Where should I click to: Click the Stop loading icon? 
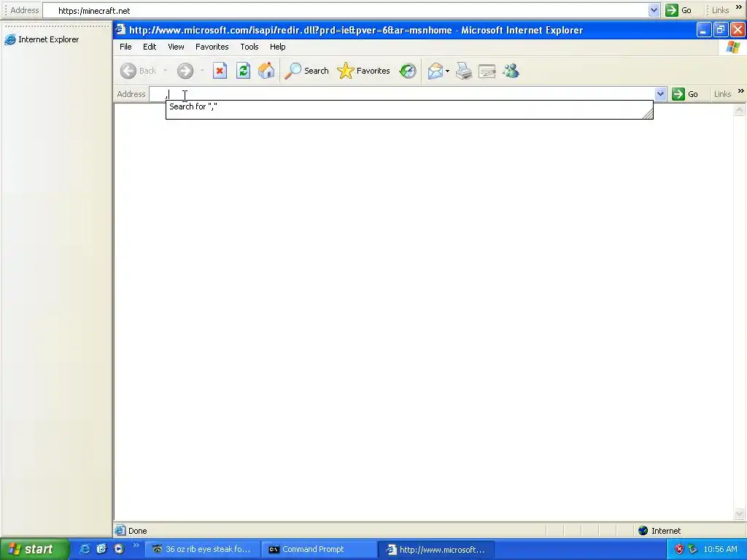click(220, 71)
